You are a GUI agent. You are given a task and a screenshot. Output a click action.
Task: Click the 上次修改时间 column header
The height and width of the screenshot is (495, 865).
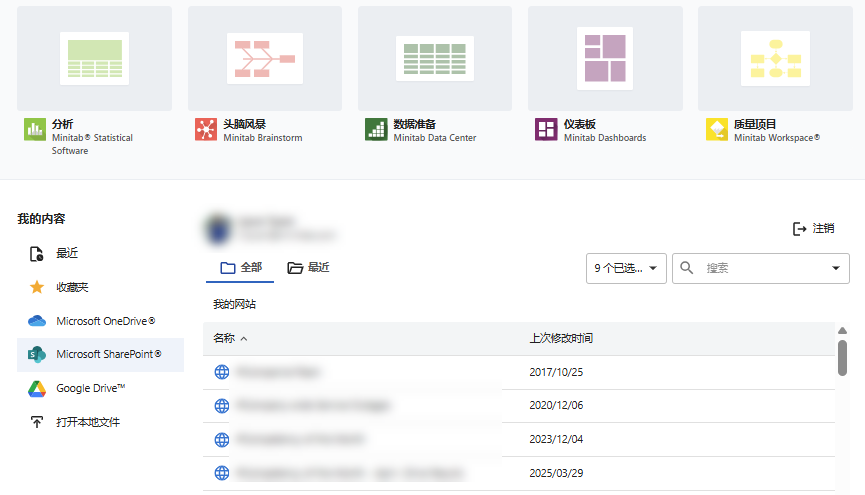561,338
